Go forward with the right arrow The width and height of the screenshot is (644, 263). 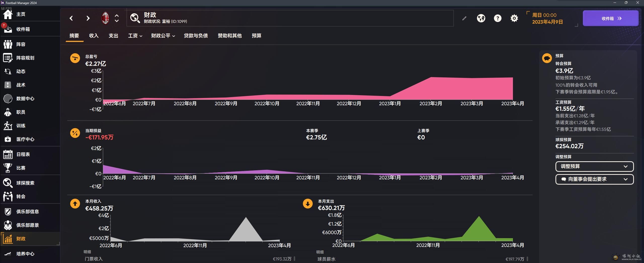coord(88,18)
